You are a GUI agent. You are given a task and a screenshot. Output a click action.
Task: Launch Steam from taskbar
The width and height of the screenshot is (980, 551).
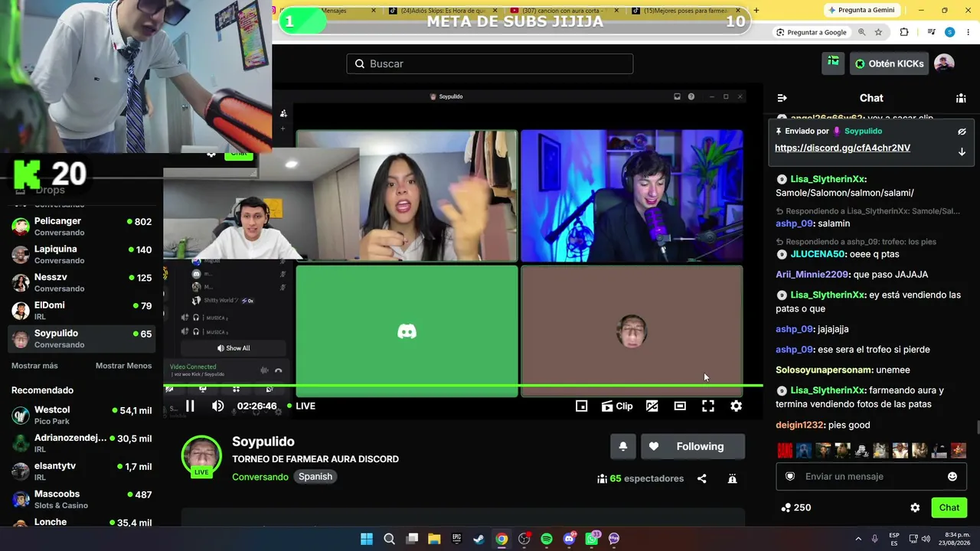(x=479, y=539)
